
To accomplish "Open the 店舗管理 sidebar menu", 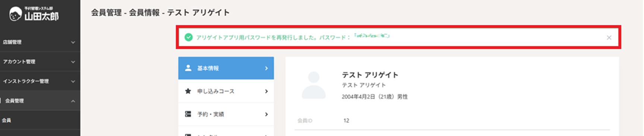I will (40, 42).
